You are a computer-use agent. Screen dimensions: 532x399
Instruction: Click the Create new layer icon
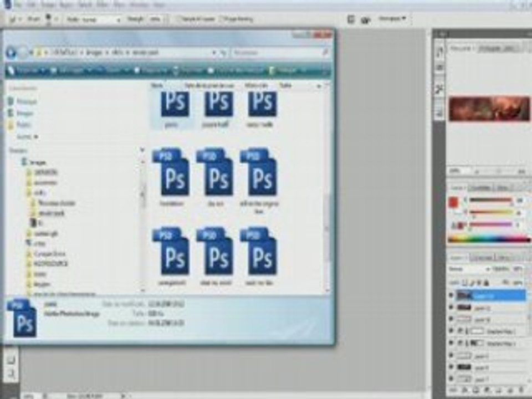click(510, 391)
